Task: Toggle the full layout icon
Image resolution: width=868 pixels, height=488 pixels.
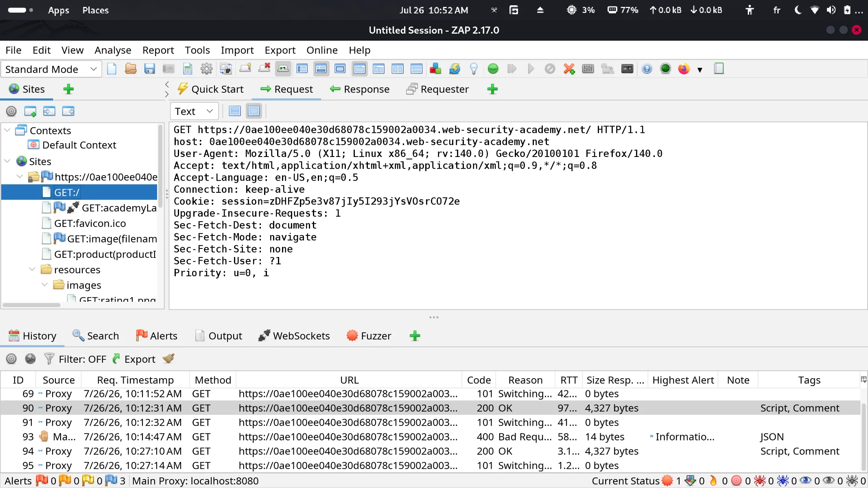Action: pyautogui.click(x=340, y=69)
